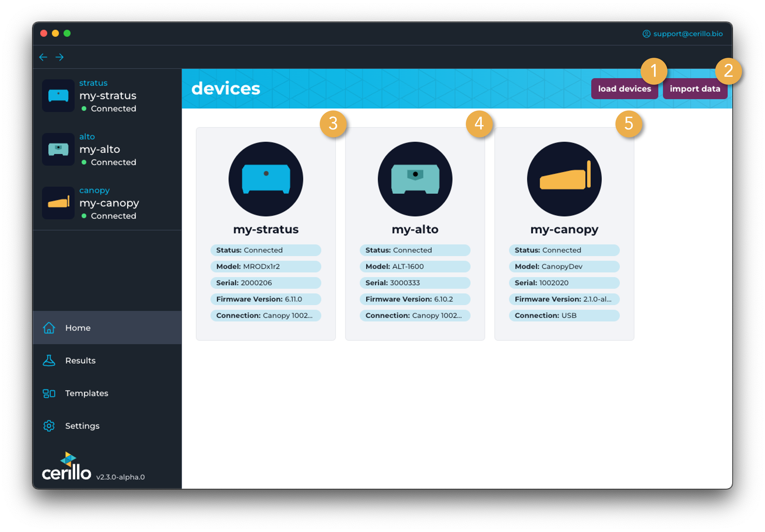The height and width of the screenshot is (532, 765).
Task: Click the Connection: USB field
Action: click(x=565, y=316)
